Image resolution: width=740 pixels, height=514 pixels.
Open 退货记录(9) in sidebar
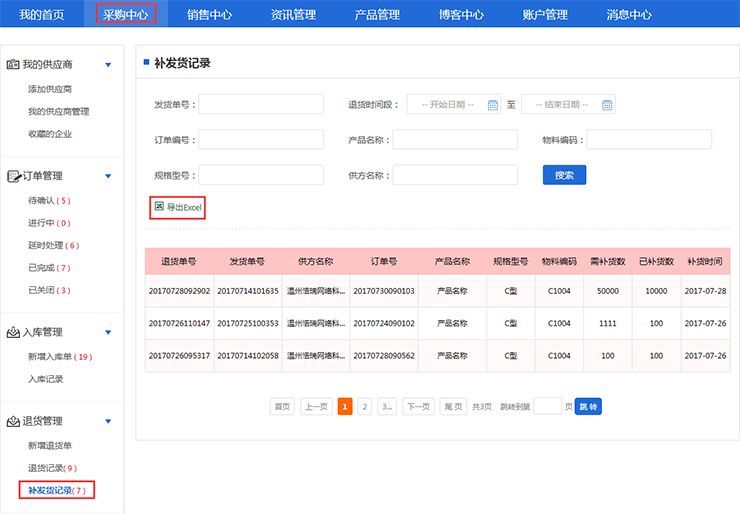(x=52, y=468)
